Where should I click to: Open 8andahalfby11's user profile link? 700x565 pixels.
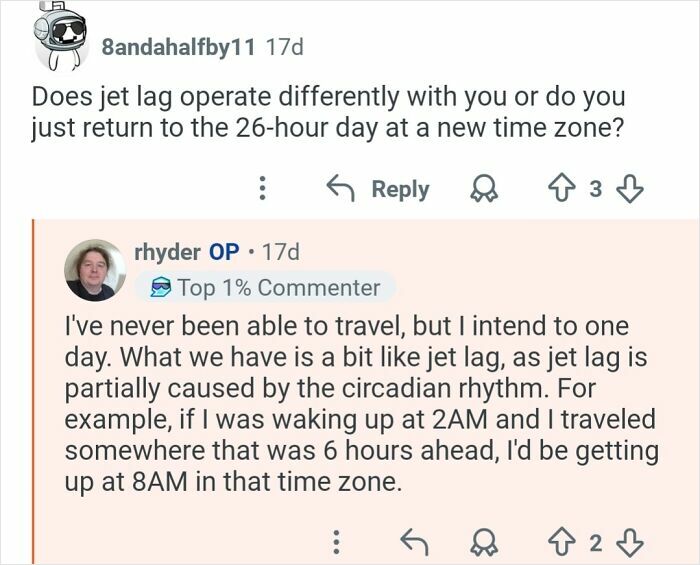coord(178,46)
